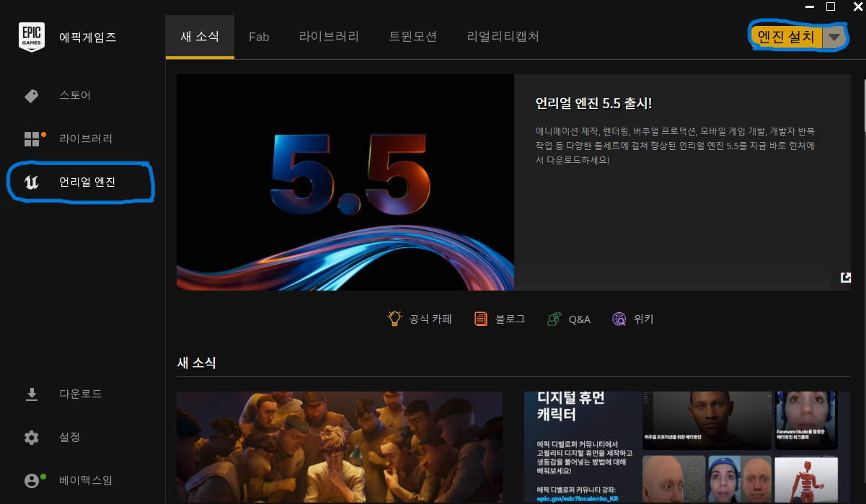Open the animated crowd news thumbnail
The width and height of the screenshot is (866, 504).
340,448
